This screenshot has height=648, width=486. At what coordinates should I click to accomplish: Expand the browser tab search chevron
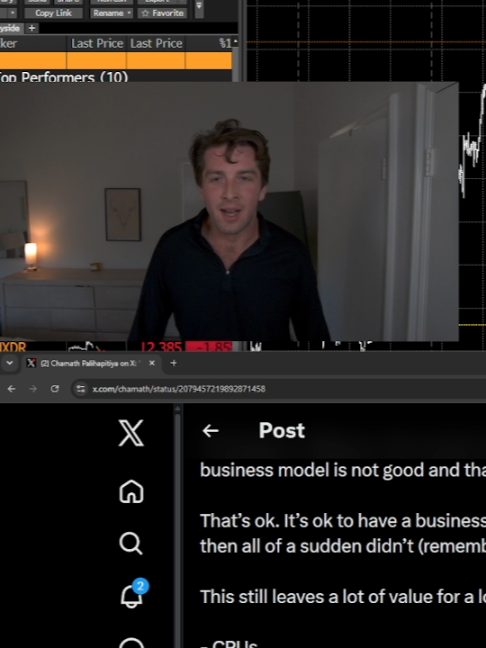[x=10, y=363]
